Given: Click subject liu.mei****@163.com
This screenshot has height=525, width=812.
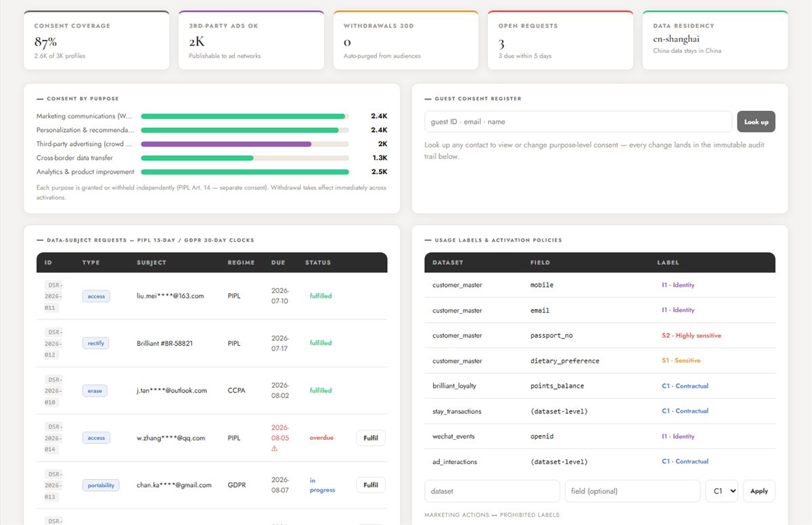Looking at the screenshot, I should tap(170, 296).
